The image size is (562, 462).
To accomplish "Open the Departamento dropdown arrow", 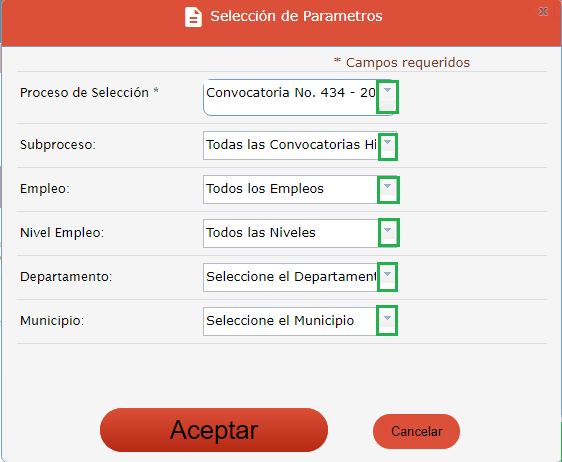I will (387, 277).
